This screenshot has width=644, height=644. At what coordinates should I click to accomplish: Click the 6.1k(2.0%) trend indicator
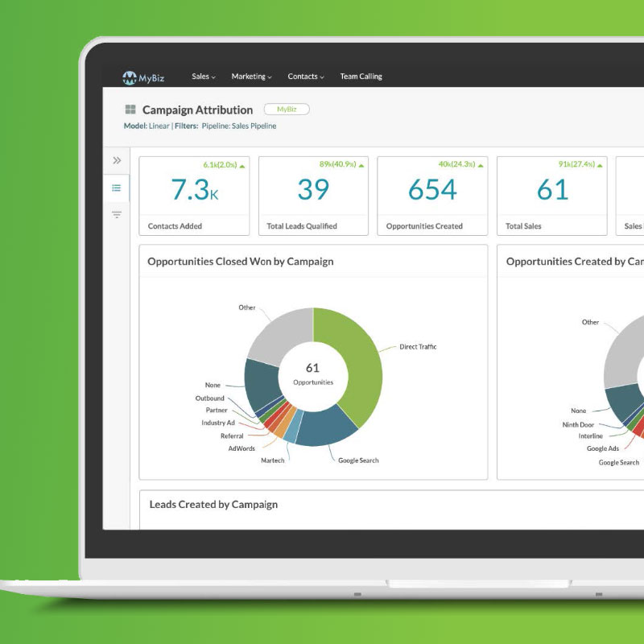coord(224,165)
